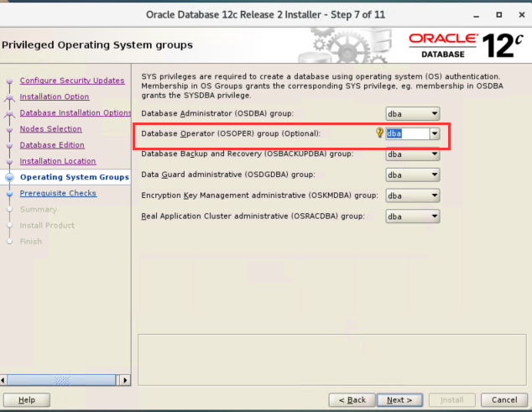Click the Help button
532x412 pixels.
tap(27, 399)
